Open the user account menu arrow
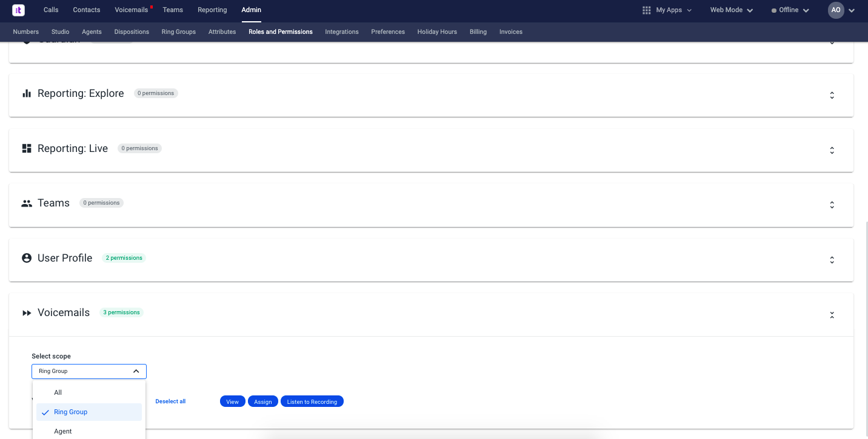868x439 pixels. point(852,10)
